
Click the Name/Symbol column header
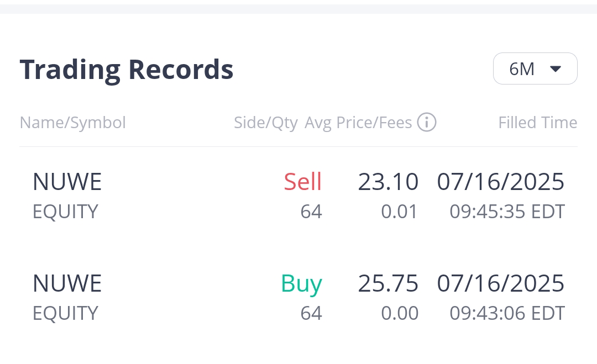click(x=73, y=123)
